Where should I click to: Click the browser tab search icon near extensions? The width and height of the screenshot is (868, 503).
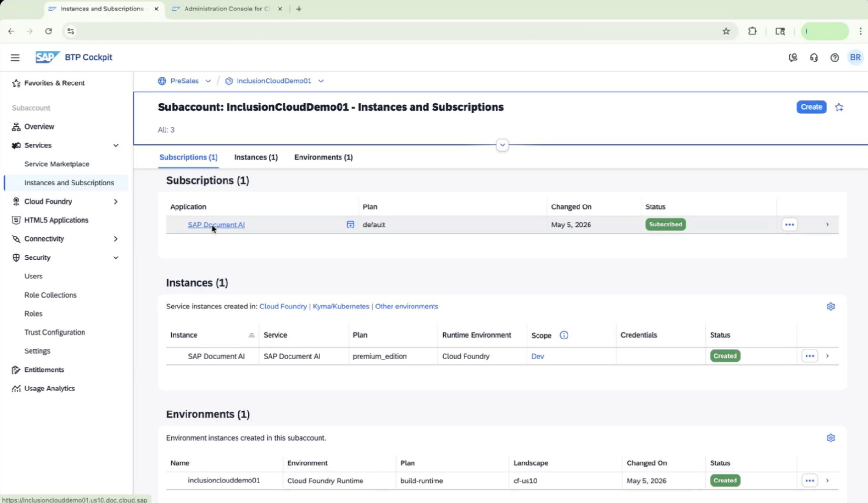pos(780,31)
